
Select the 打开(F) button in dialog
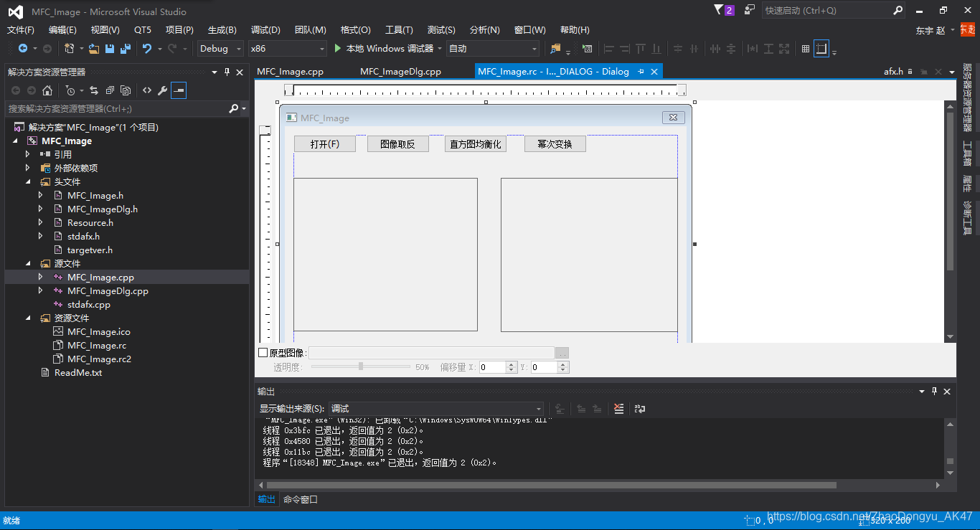(324, 143)
